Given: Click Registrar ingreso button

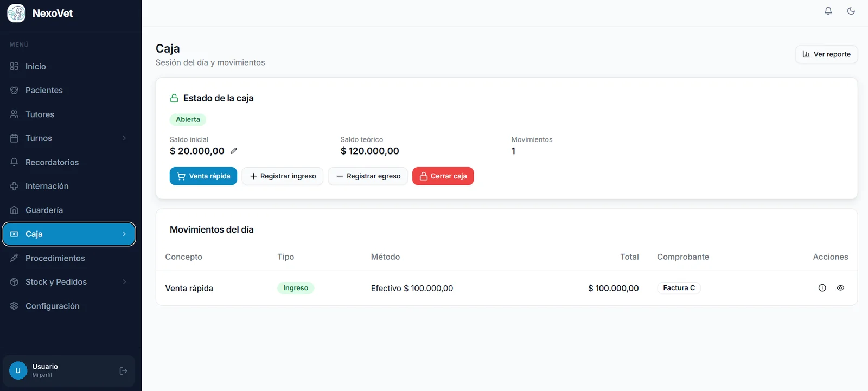Looking at the screenshot, I should [x=283, y=176].
